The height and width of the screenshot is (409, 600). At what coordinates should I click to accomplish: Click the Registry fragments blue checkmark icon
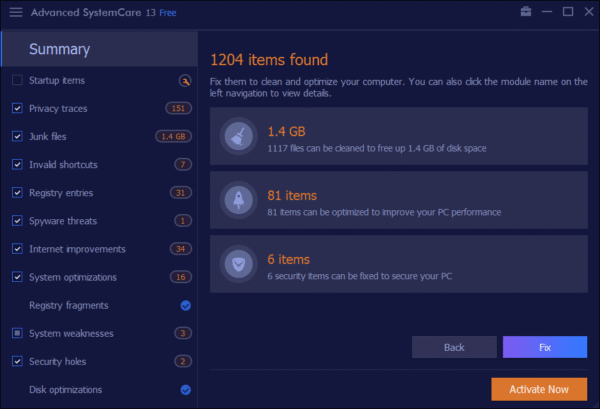pyautogui.click(x=185, y=305)
